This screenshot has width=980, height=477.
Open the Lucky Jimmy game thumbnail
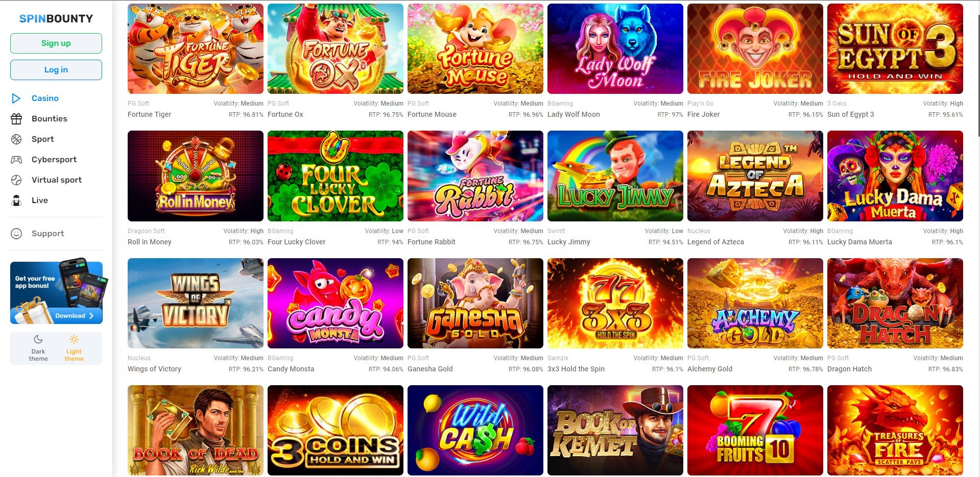click(x=615, y=176)
